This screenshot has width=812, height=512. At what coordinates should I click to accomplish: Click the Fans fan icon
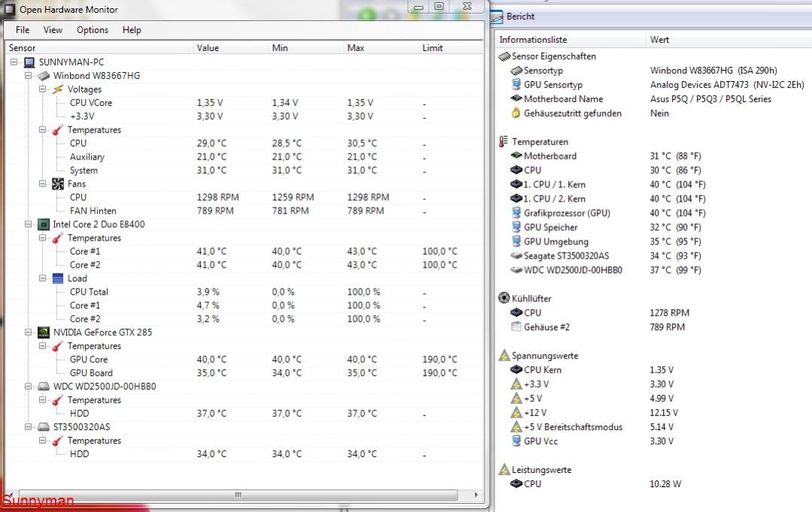click(x=58, y=184)
